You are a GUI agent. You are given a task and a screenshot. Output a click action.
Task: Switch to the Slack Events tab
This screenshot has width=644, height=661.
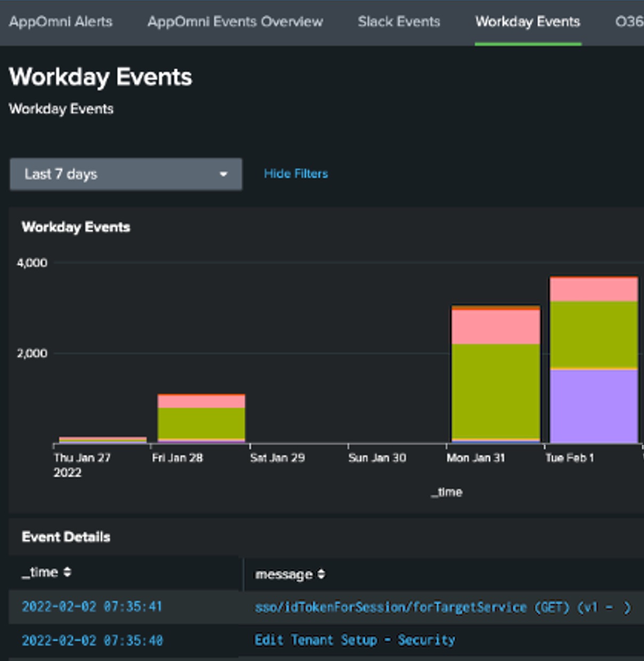point(399,22)
